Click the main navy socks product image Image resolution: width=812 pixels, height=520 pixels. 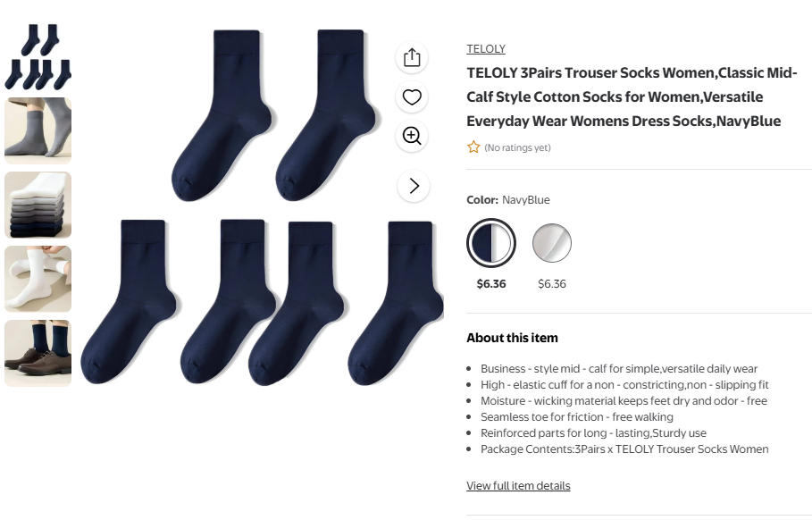pos(262,207)
